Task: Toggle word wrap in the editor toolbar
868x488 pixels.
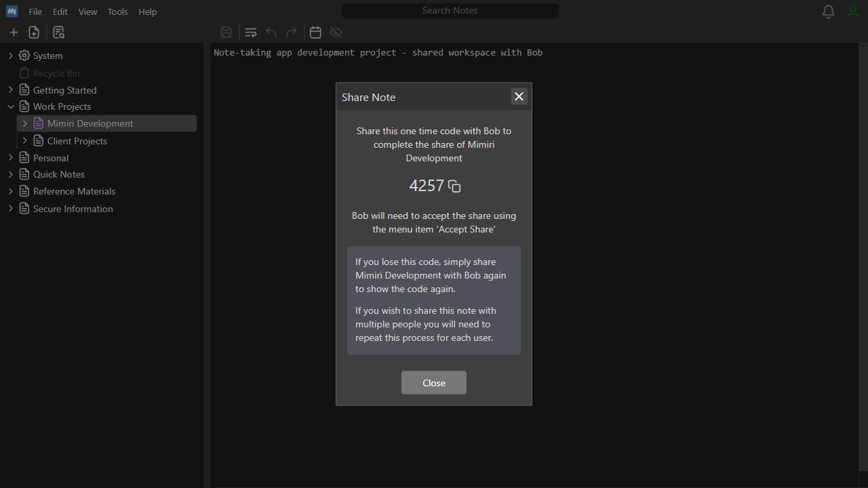Action: coord(251,32)
